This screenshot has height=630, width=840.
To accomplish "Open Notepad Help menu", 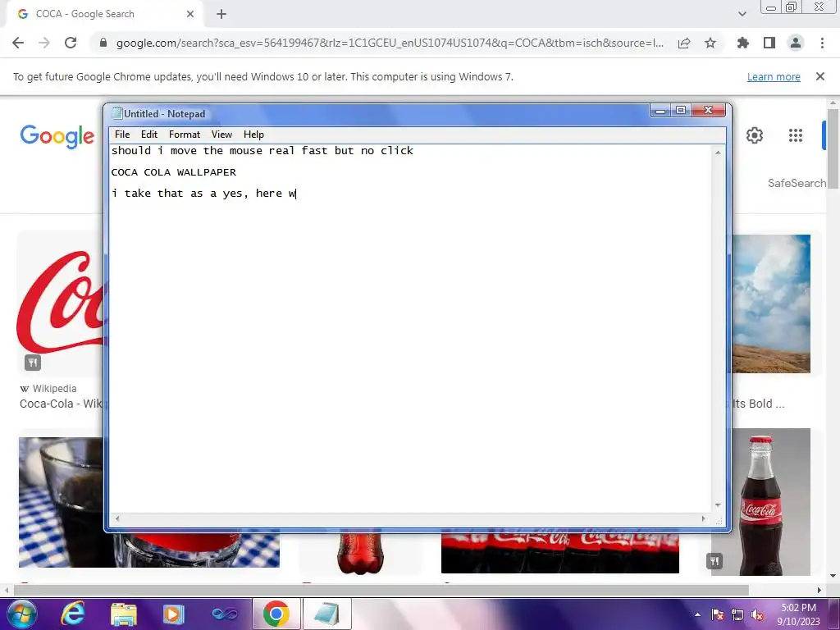I will click(253, 135).
